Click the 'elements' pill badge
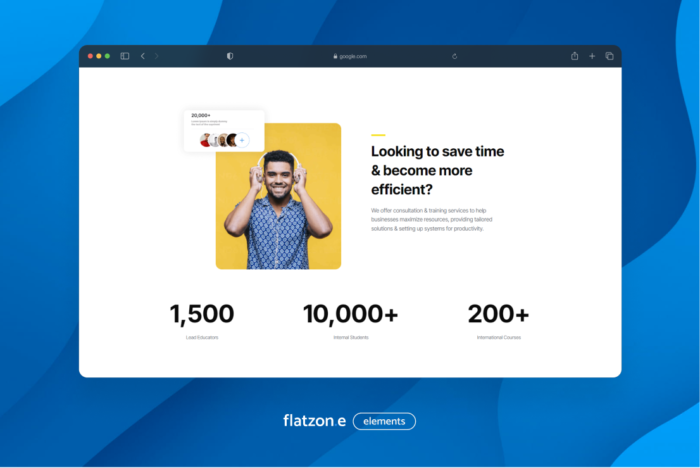 coord(384,421)
